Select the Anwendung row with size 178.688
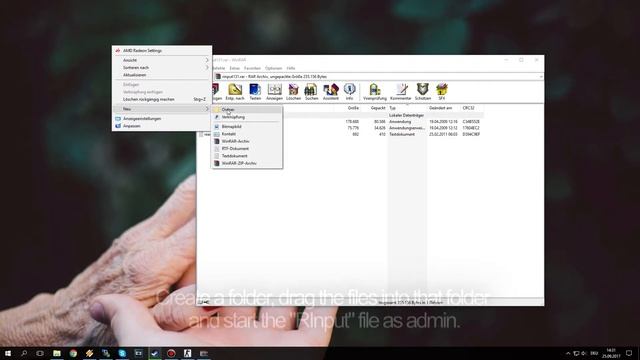 (x=341, y=122)
